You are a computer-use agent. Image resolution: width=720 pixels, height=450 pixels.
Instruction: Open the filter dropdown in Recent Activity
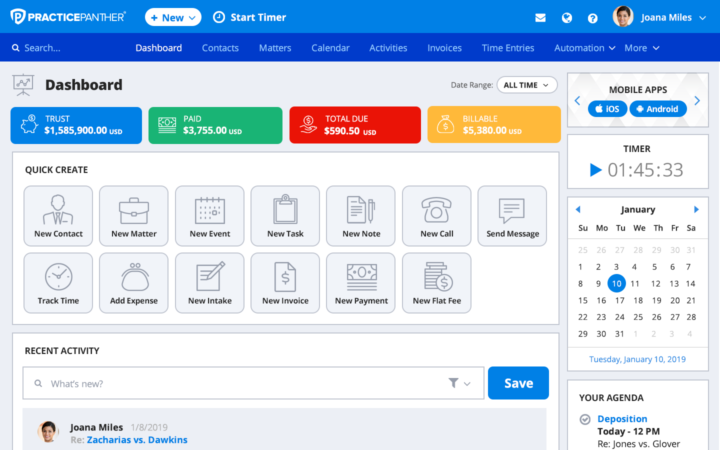pyautogui.click(x=459, y=383)
